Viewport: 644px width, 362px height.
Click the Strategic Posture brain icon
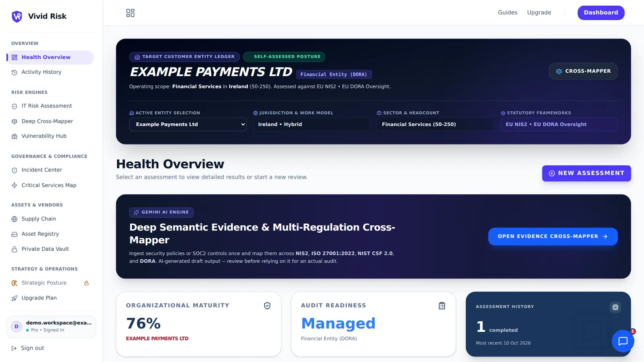pyautogui.click(x=14, y=283)
